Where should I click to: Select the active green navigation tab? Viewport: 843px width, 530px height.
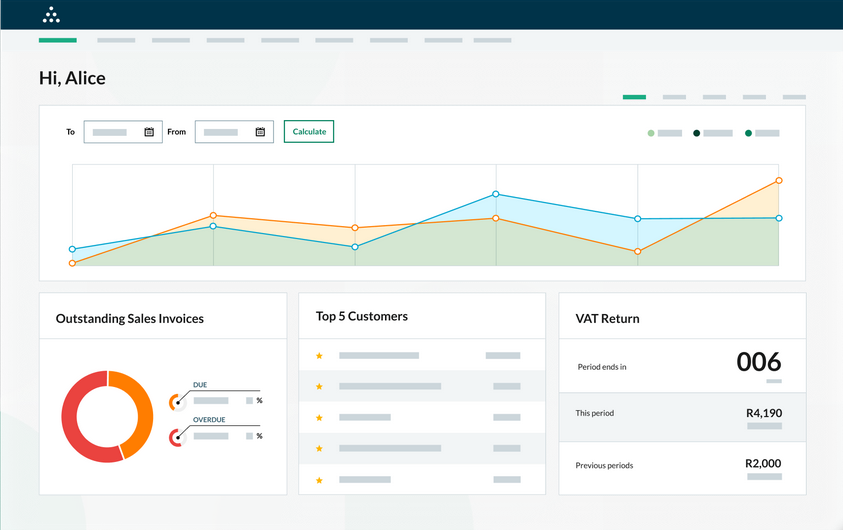[57, 40]
